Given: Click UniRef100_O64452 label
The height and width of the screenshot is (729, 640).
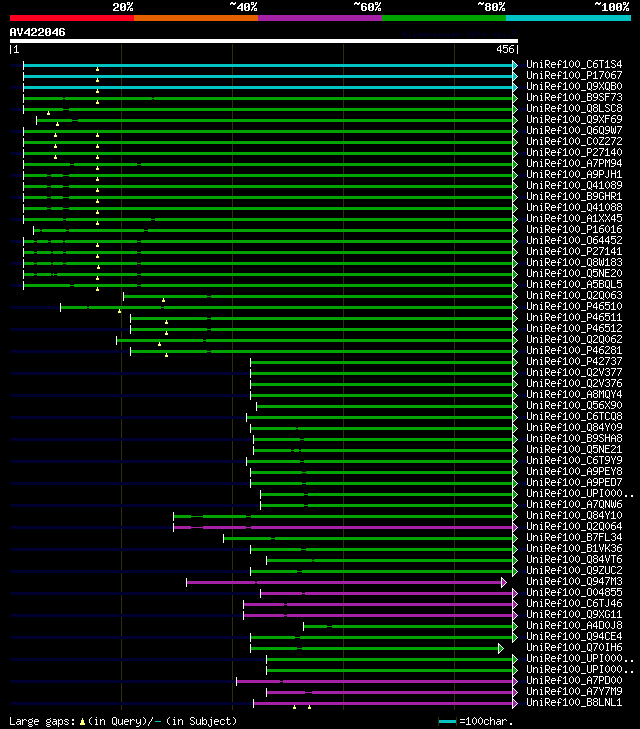Looking at the screenshot, I should pos(574,240).
